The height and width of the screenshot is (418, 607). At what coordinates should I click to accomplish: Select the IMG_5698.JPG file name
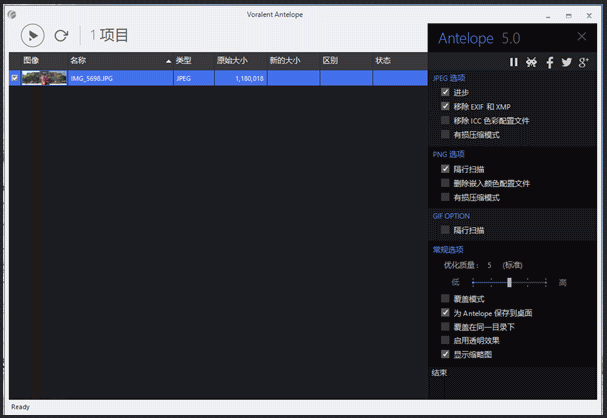point(92,79)
